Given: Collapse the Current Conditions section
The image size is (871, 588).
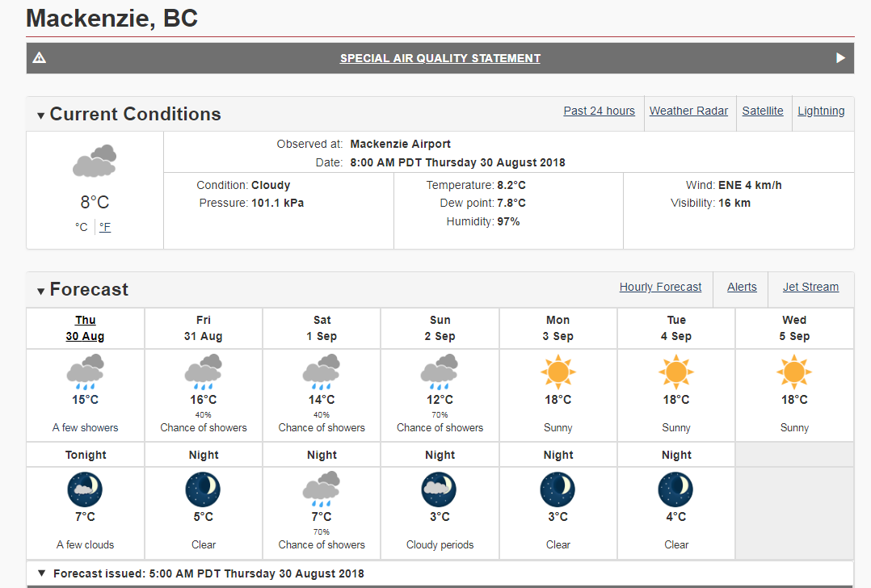Looking at the screenshot, I should point(40,115).
